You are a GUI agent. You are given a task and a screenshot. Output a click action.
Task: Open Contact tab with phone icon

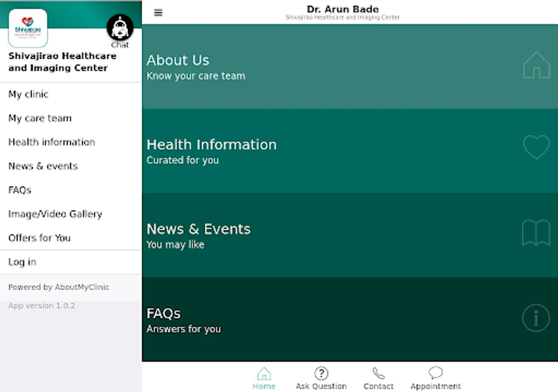378,378
